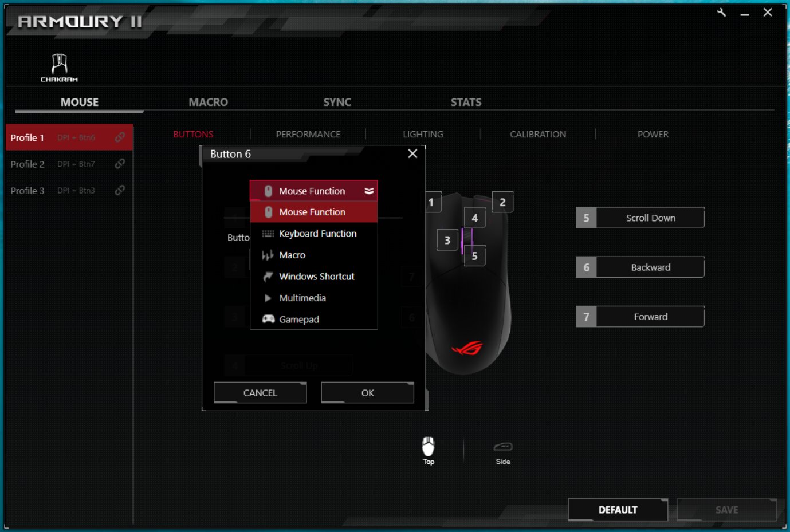Switch to the Side mouse view
The height and width of the screenshot is (532, 790).
tap(503, 452)
